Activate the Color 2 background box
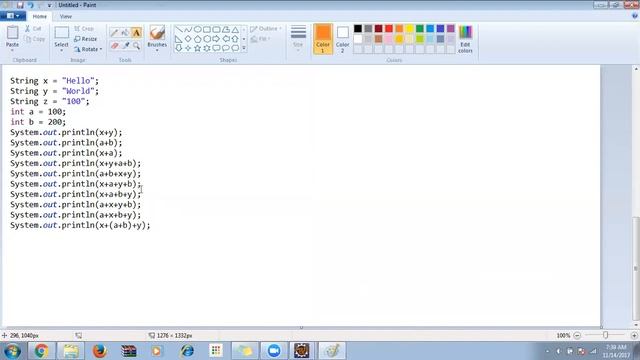The height and width of the screenshot is (360, 640). (x=342, y=39)
